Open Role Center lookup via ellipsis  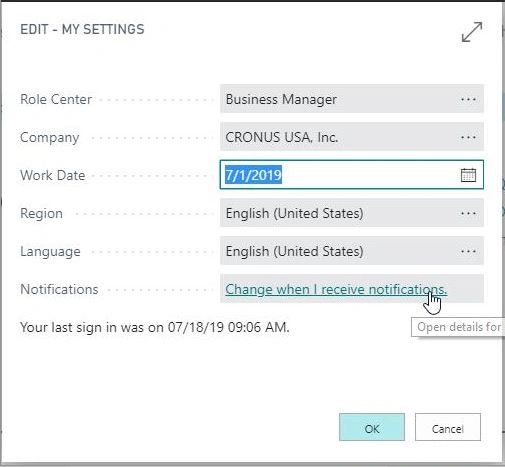pos(468,99)
